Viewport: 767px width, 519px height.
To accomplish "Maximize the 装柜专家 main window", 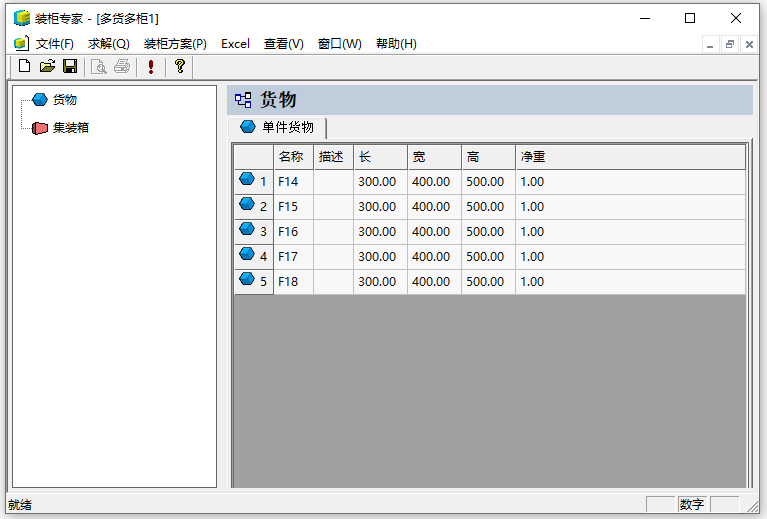I will coord(690,18).
